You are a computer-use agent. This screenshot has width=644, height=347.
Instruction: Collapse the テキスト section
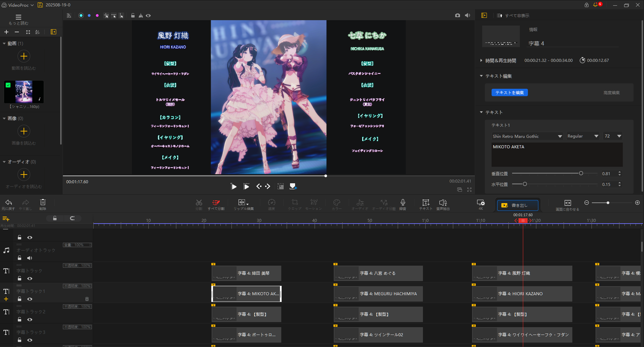(481, 112)
